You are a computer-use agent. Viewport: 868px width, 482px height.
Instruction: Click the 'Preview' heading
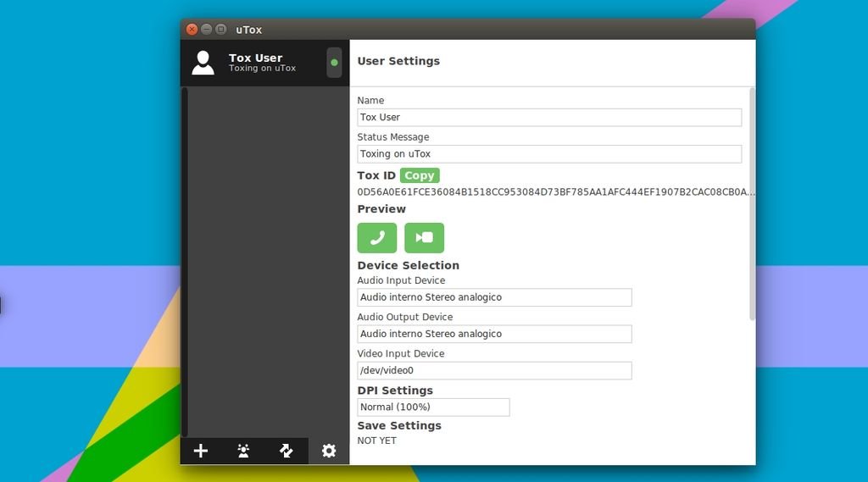click(x=381, y=208)
